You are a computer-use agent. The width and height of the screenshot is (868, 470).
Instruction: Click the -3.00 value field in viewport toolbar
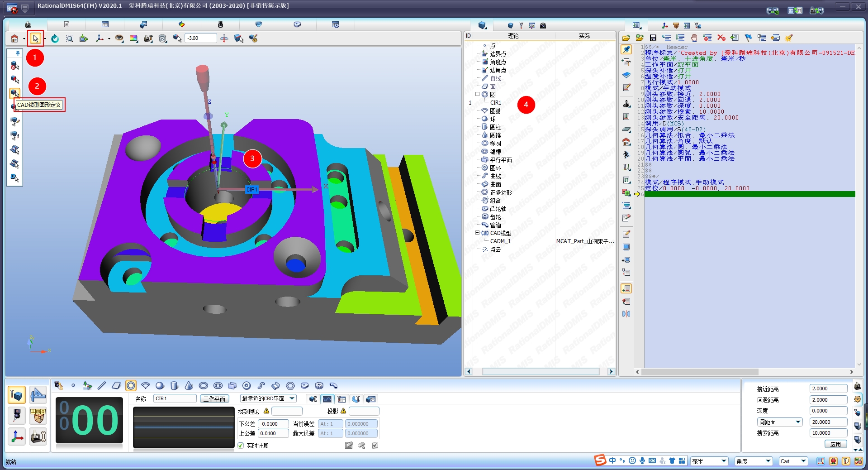click(x=200, y=38)
